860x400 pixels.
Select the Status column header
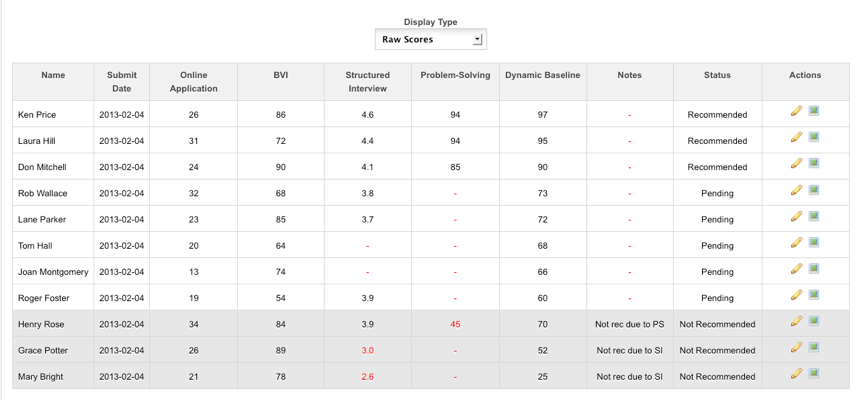click(717, 75)
